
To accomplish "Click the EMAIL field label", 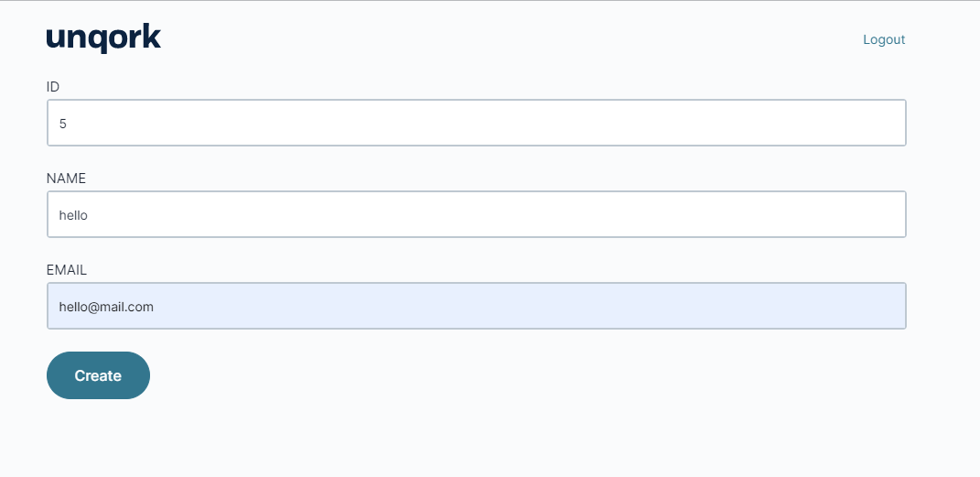I will 66,269.
